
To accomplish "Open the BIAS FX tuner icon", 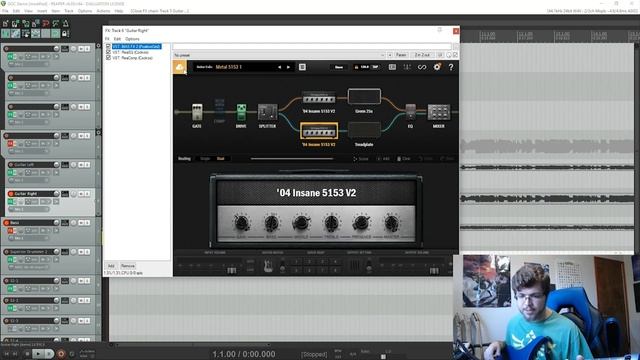I will click(407, 67).
